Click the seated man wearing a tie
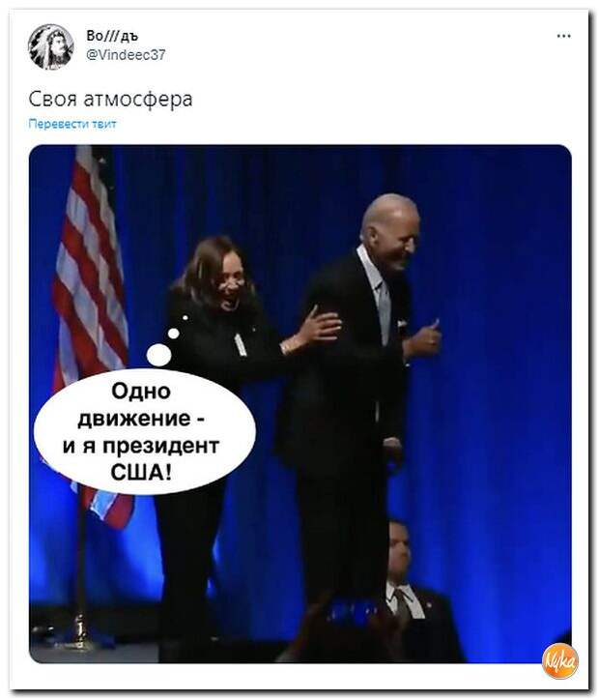Screen dimensions: 599x700 coord(408,594)
